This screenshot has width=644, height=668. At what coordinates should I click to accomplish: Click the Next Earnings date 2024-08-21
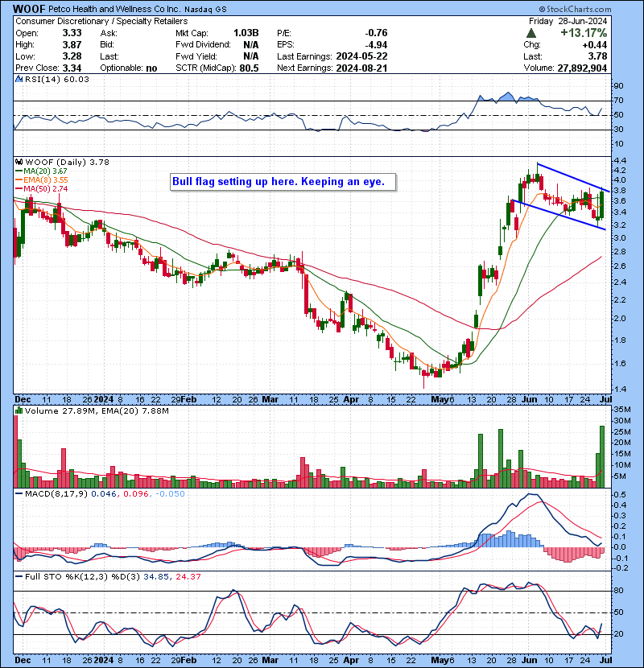click(x=361, y=68)
